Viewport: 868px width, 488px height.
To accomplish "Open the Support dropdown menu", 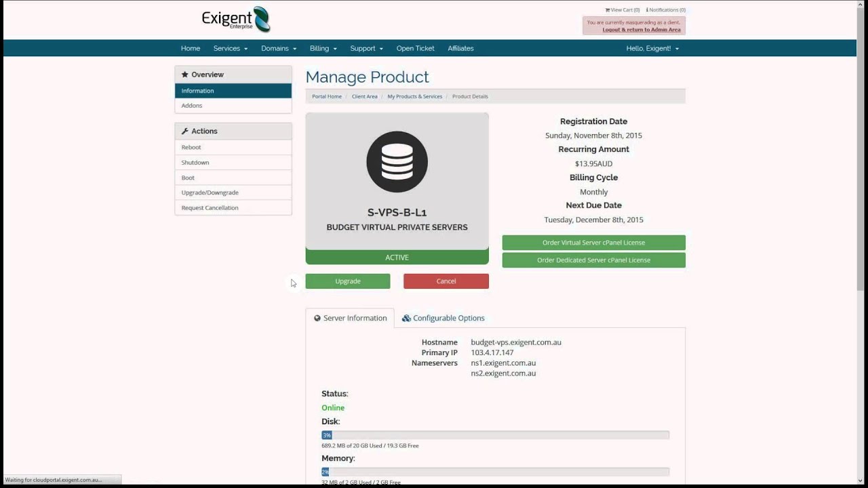I will click(x=366, y=48).
